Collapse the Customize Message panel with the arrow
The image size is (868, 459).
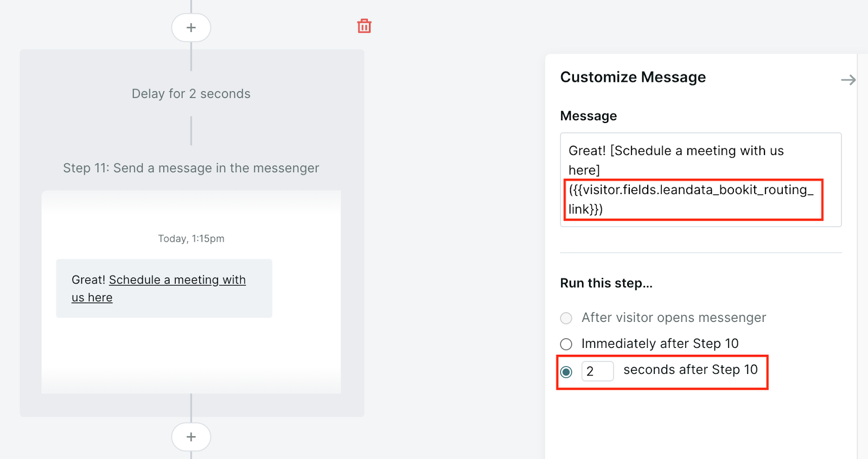pos(848,80)
